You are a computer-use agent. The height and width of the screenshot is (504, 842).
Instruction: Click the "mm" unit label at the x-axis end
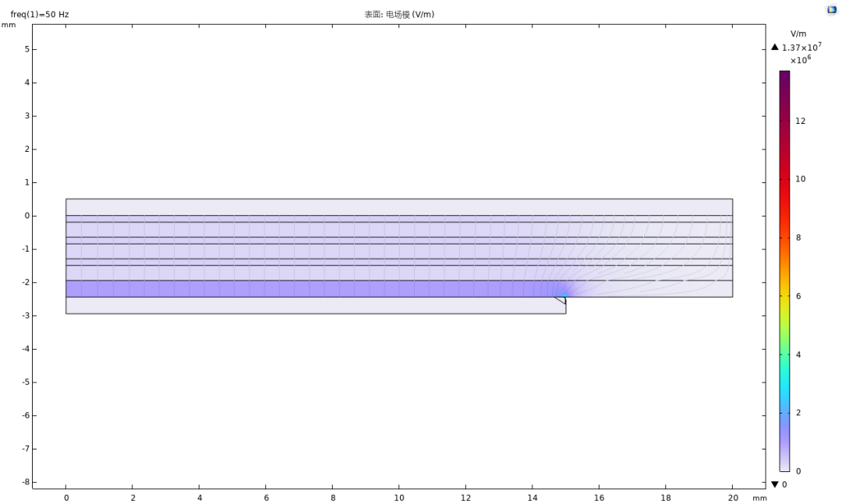[759, 498]
